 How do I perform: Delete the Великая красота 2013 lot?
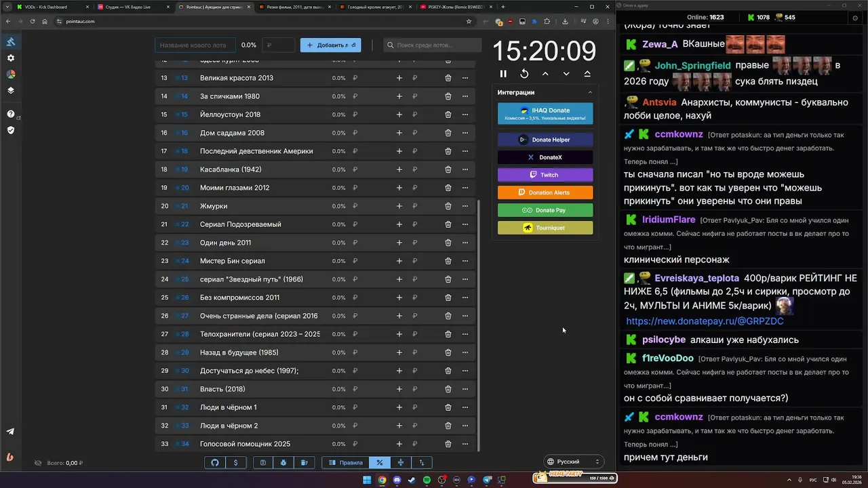(448, 78)
